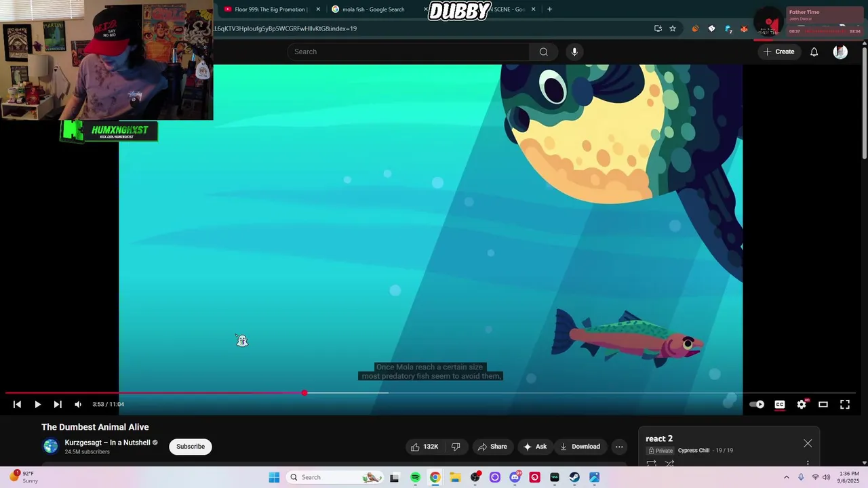Click the Ask button
This screenshot has height=488, width=868.
534,447
